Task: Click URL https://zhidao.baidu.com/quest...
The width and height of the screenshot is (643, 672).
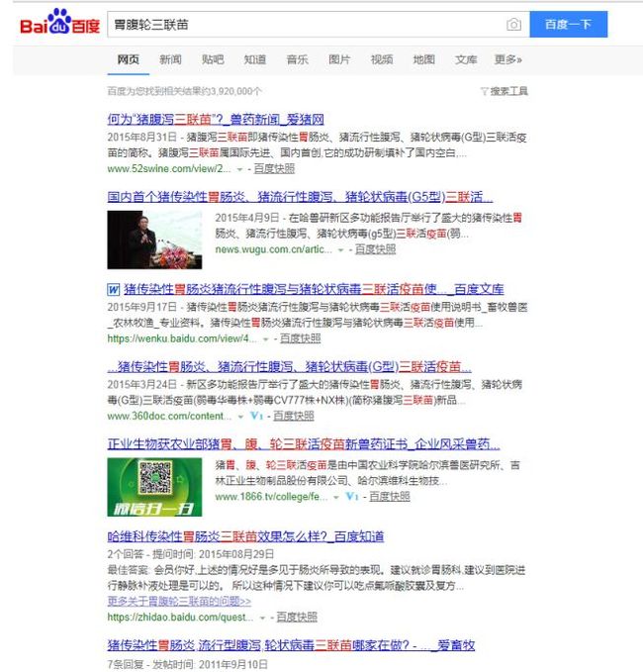Action: click(180, 618)
